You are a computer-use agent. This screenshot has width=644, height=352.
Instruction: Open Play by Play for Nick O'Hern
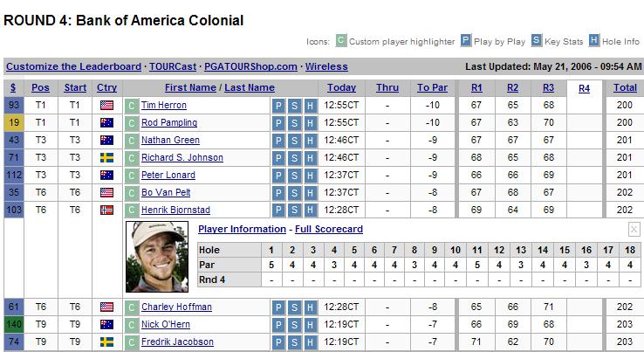point(278,325)
